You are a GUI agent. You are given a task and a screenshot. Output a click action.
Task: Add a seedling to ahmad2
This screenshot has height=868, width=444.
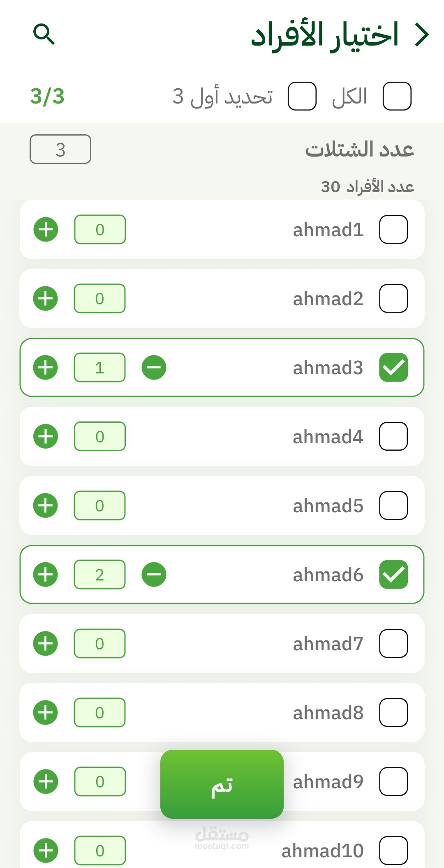46,298
